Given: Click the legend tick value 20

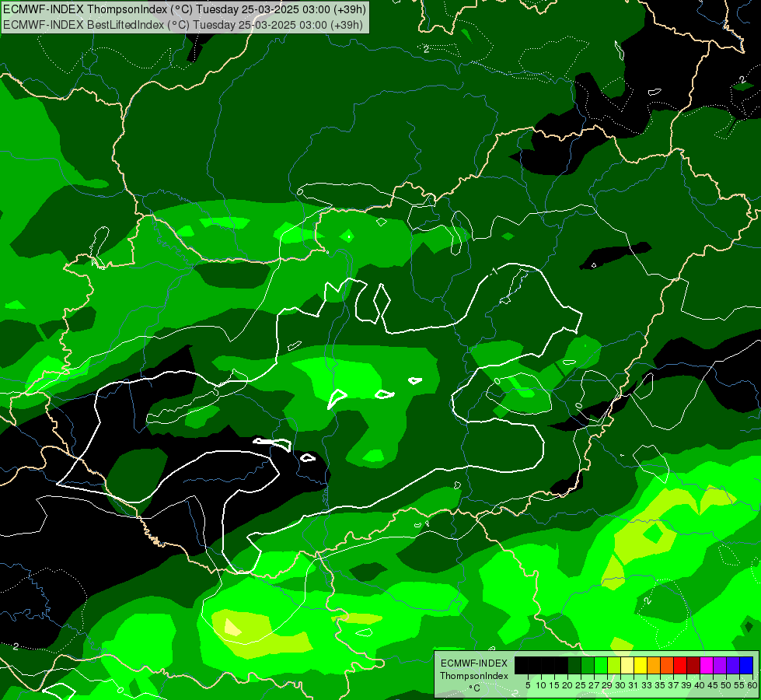Looking at the screenshot, I should (x=567, y=685).
